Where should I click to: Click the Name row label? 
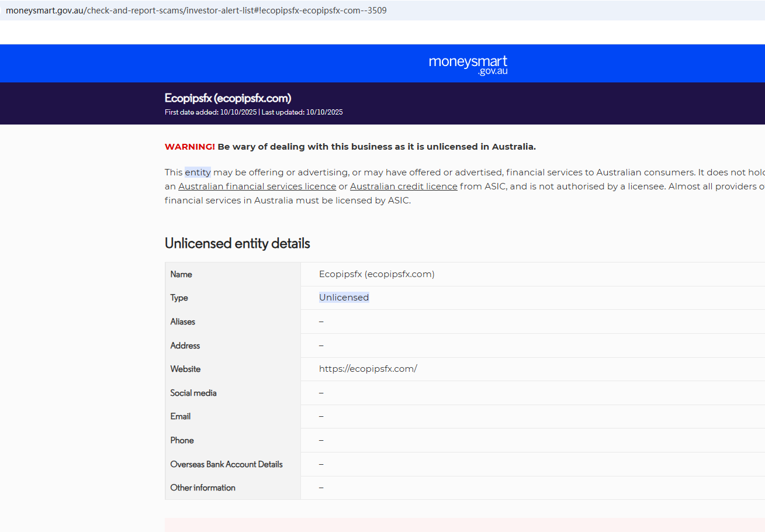coord(181,274)
